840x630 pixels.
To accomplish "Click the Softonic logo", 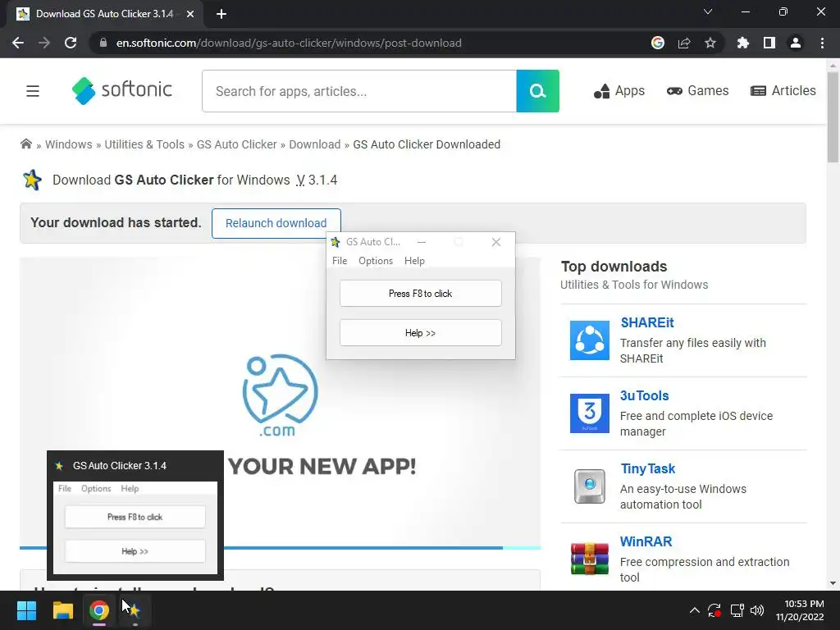I will [122, 90].
